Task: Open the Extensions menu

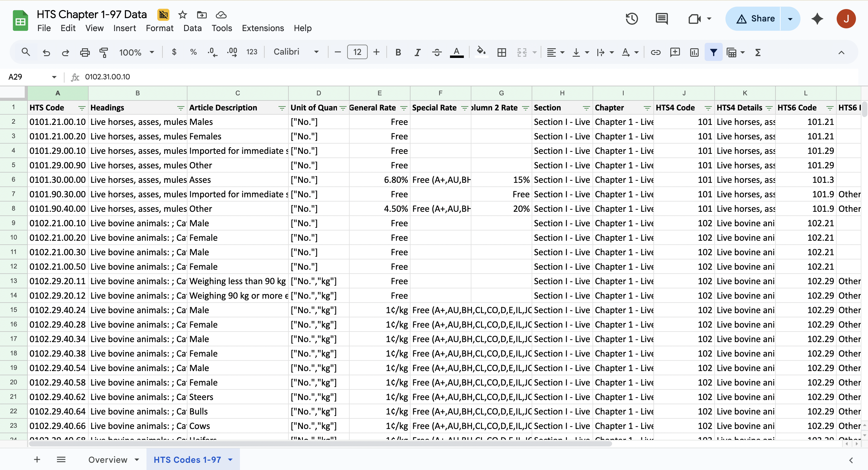Action: coord(263,28)
